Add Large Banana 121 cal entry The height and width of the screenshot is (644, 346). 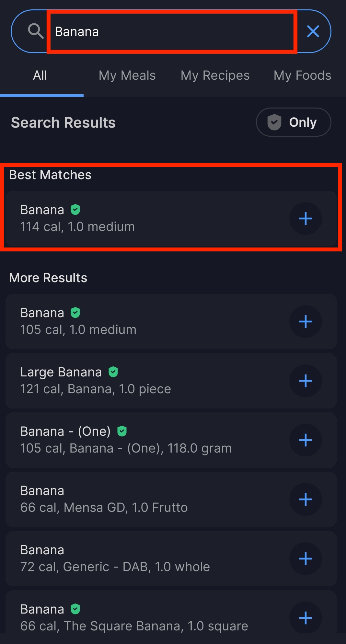[306, 381]
